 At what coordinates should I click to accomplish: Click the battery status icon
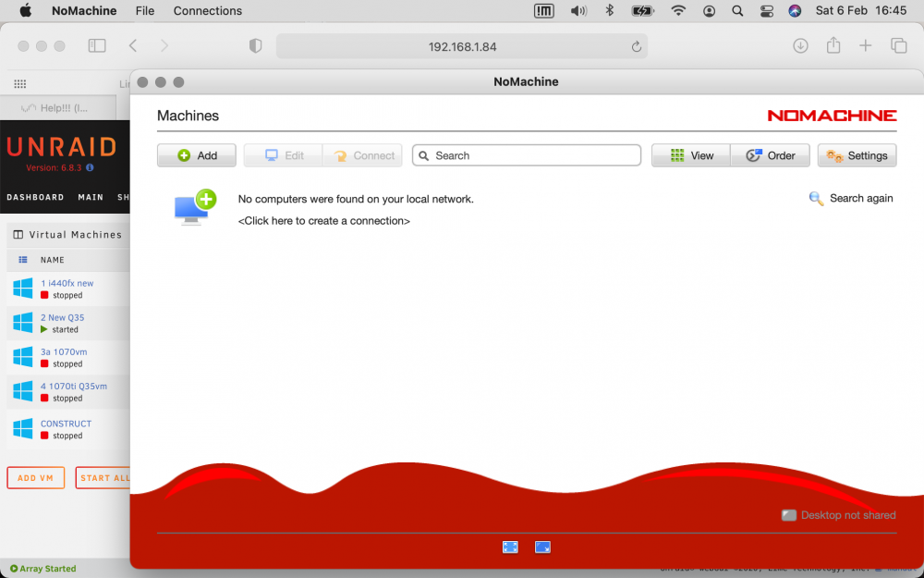642,10
